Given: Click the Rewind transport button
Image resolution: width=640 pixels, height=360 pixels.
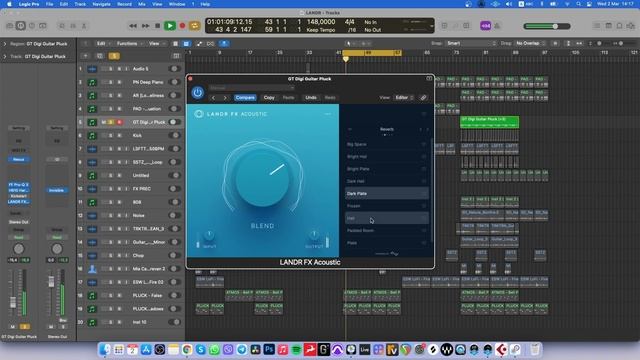Looking at the screenshot, I should [133, 26].
